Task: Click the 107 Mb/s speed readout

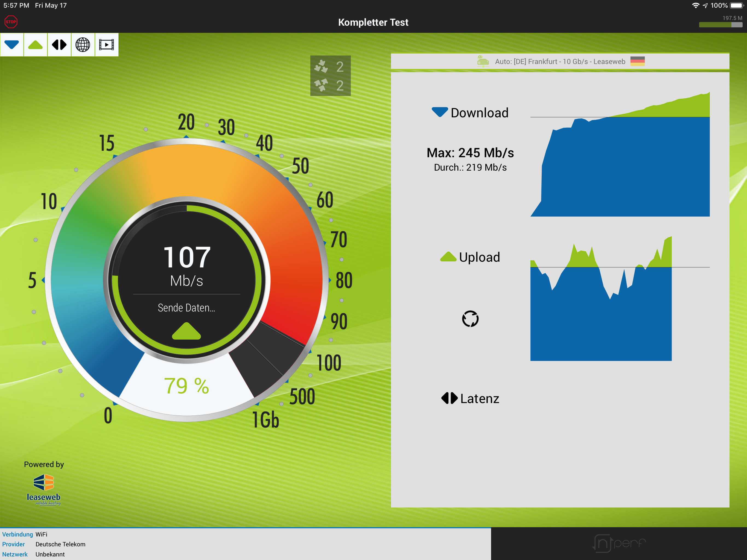Action: tap(187, 267)
